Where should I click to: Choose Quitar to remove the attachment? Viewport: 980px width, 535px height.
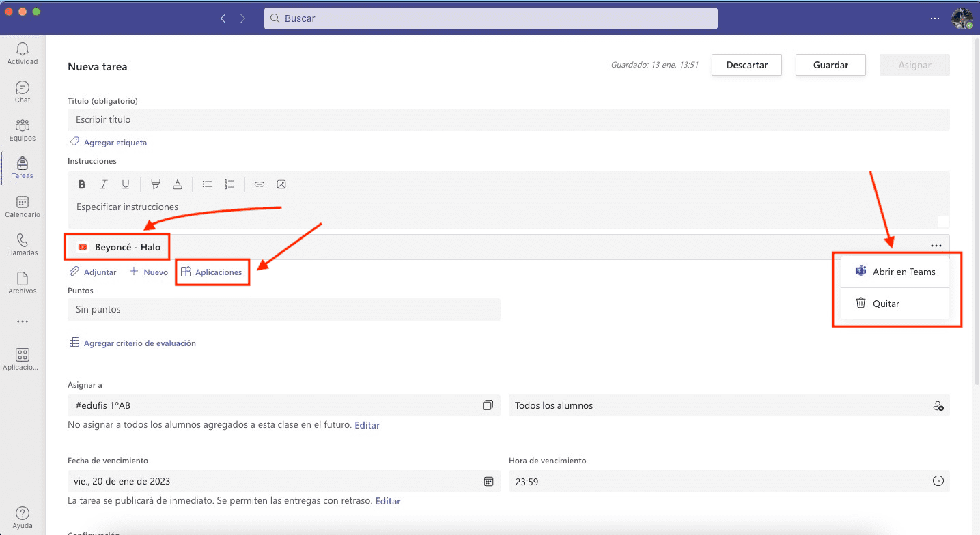(886, 304)
